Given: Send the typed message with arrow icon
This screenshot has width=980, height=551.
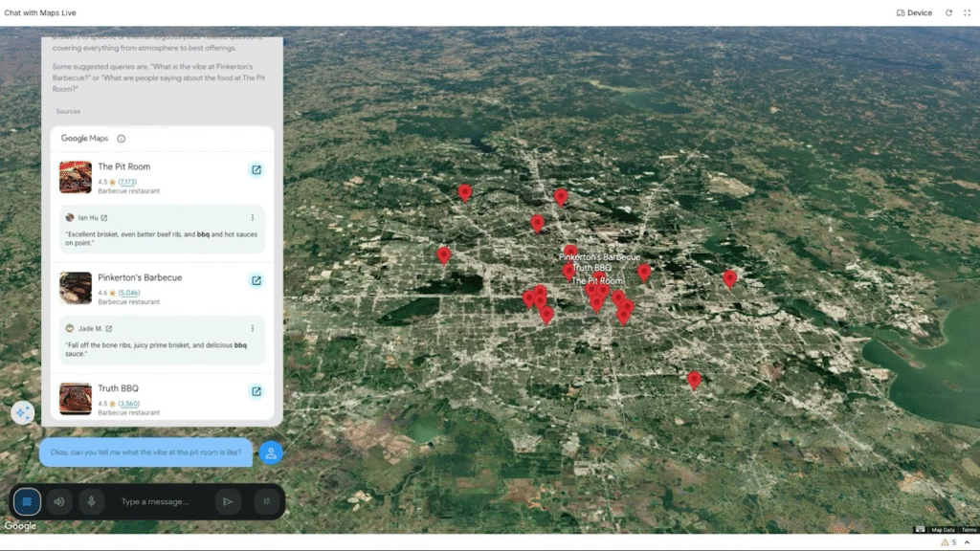Looking at the screenshot, I should [x=228, y=501].
